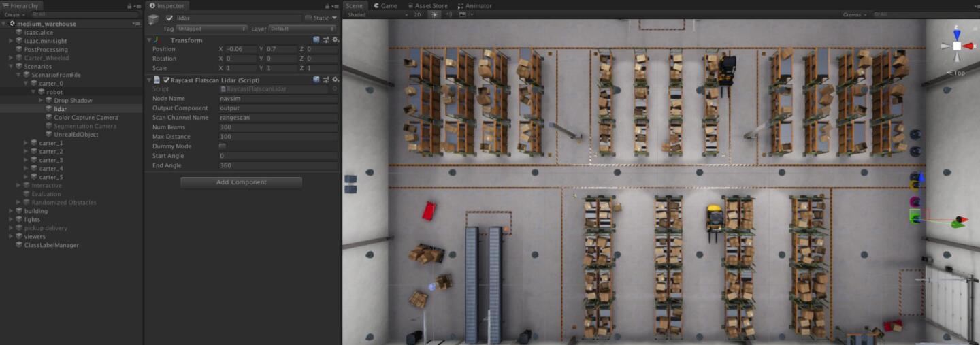
Task: Click the red X axis gizmo cone
Action: 968,46
